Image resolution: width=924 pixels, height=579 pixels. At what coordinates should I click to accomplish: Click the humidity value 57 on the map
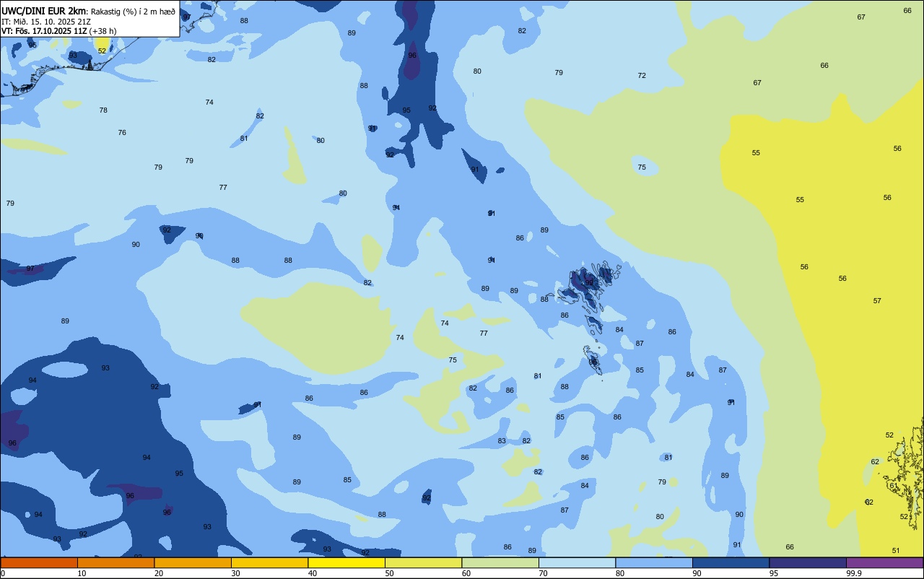click(x=877, y=300)
